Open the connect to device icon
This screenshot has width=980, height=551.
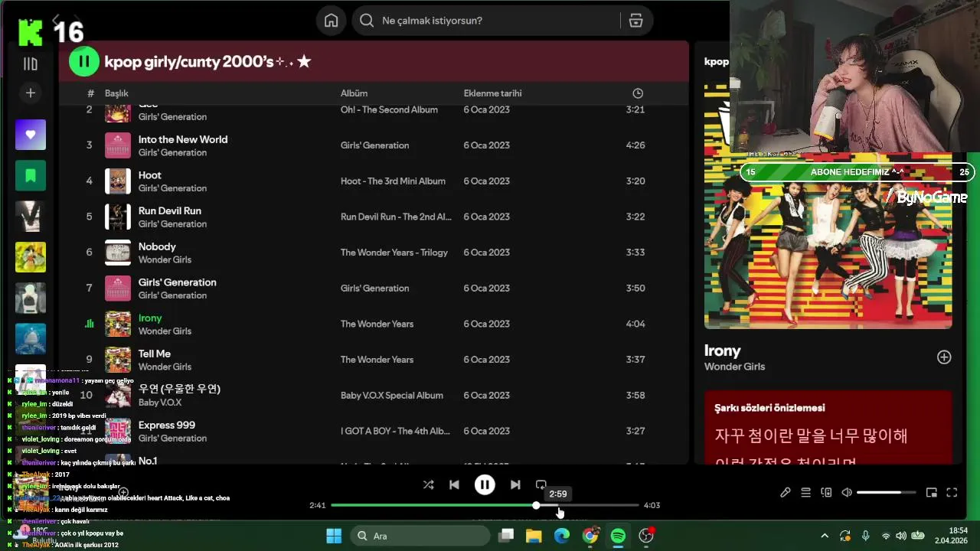click(826, 493)
